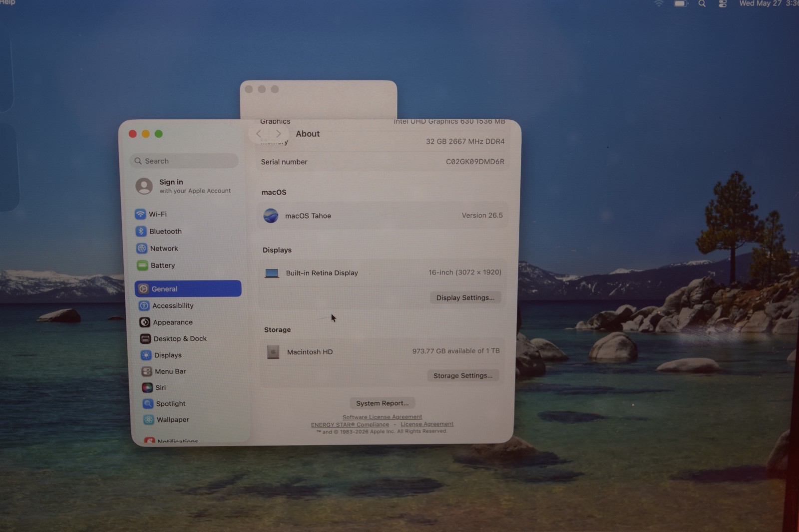
Task: Open ENERGY STAR Compliance link
Action: (x=350, y=425)
